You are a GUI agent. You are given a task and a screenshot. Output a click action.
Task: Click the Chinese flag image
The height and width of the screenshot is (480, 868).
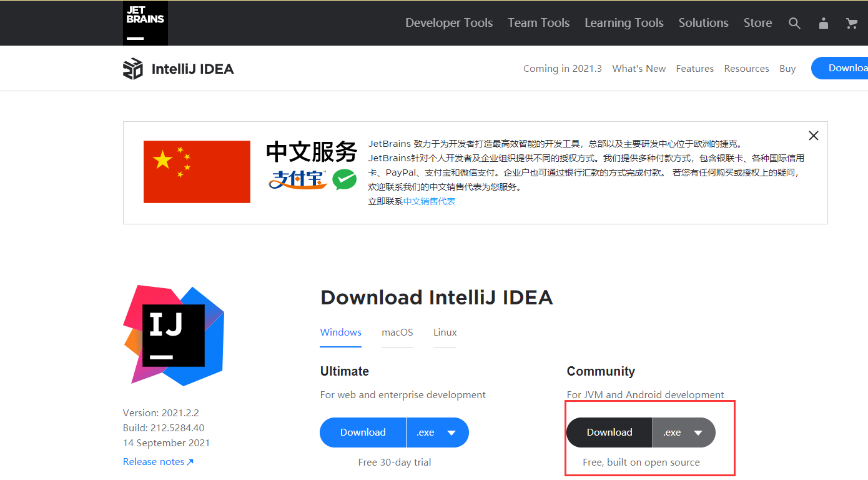coord(197,172)
